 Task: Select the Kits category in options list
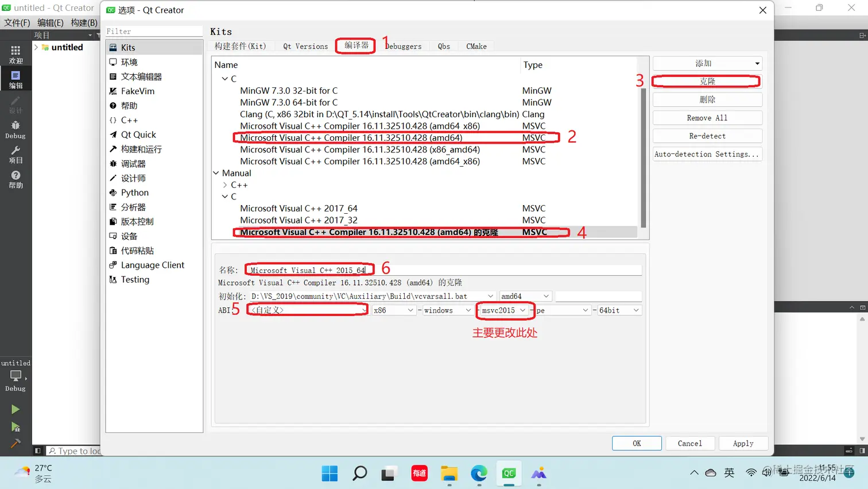point(154,47)
